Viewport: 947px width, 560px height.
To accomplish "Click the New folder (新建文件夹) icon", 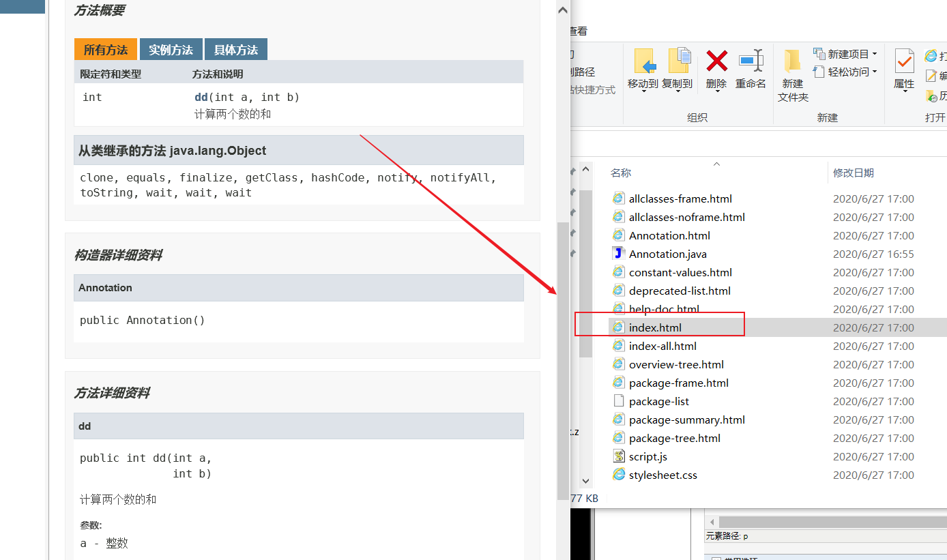I will tap(792, 61).
